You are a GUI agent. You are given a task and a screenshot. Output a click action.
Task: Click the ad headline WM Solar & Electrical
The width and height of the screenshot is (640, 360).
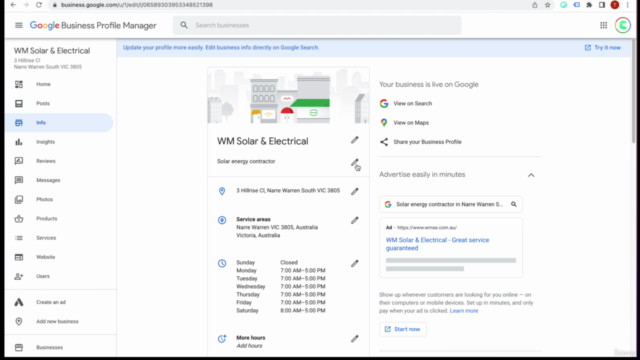(437, 244)
